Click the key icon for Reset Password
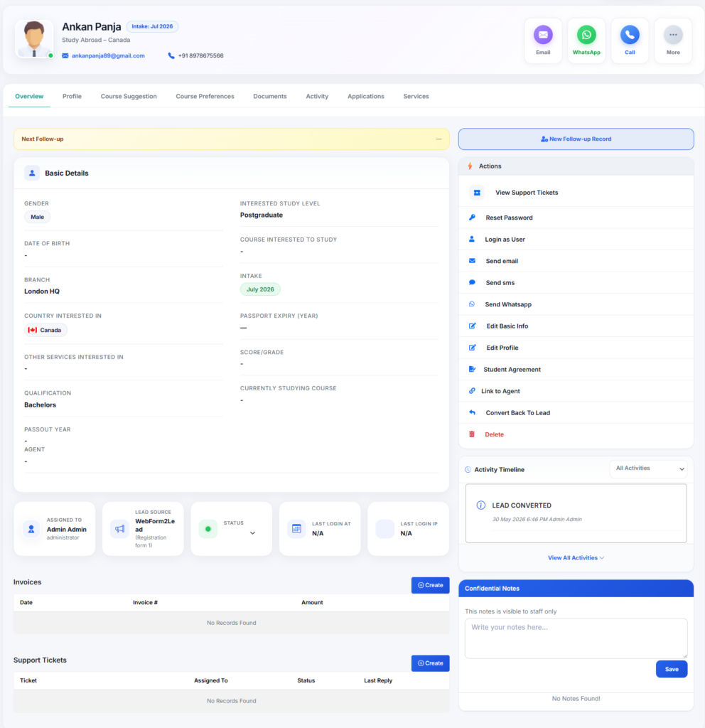This screenshot has height=728, width=705. point(472,218)
